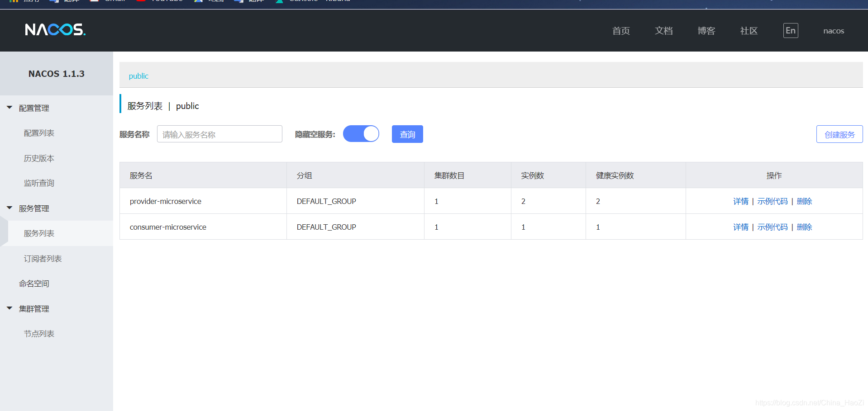Open the 文档 header link
The width and height of the screenshot is (868, 411).
(663, 31)
